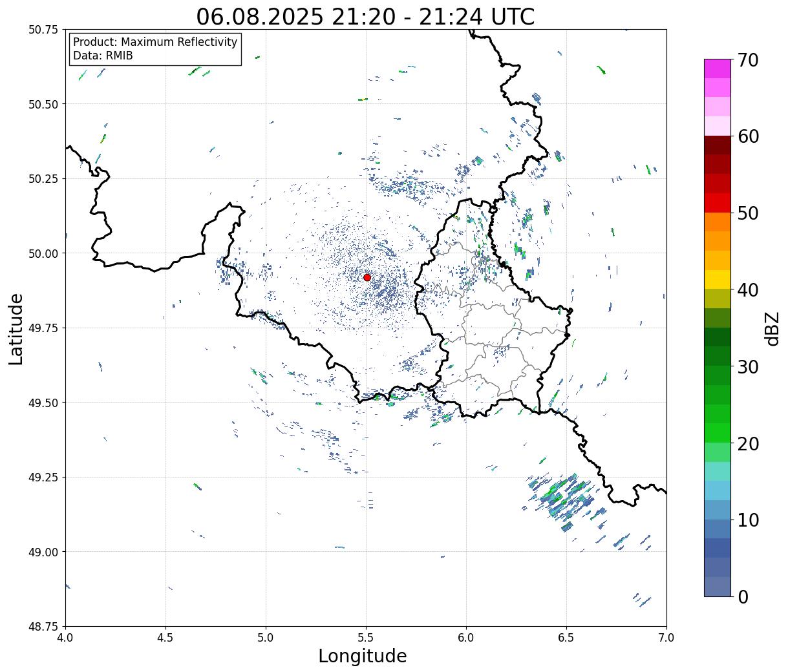Screen dimensions: 788x672
Task: Click the 50.00 latitude tick label
Action: coord(43,253)
